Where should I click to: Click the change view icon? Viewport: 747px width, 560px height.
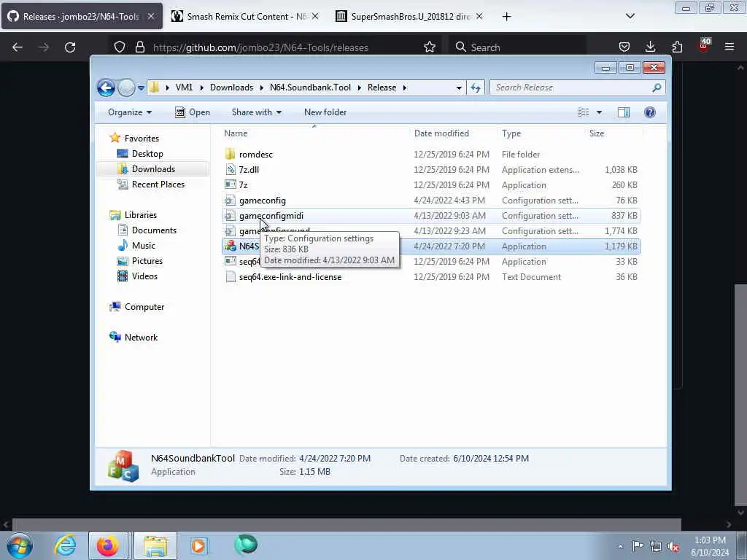[x=583, y=112]
